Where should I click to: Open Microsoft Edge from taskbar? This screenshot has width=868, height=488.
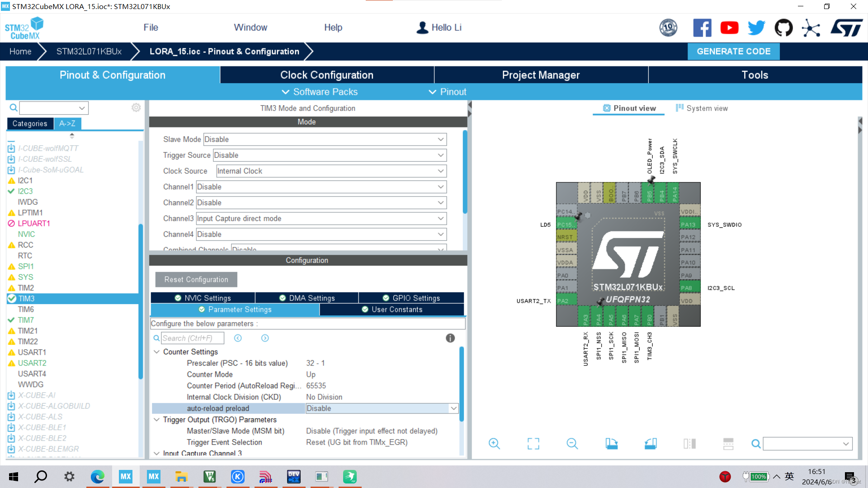coord(97,477)
